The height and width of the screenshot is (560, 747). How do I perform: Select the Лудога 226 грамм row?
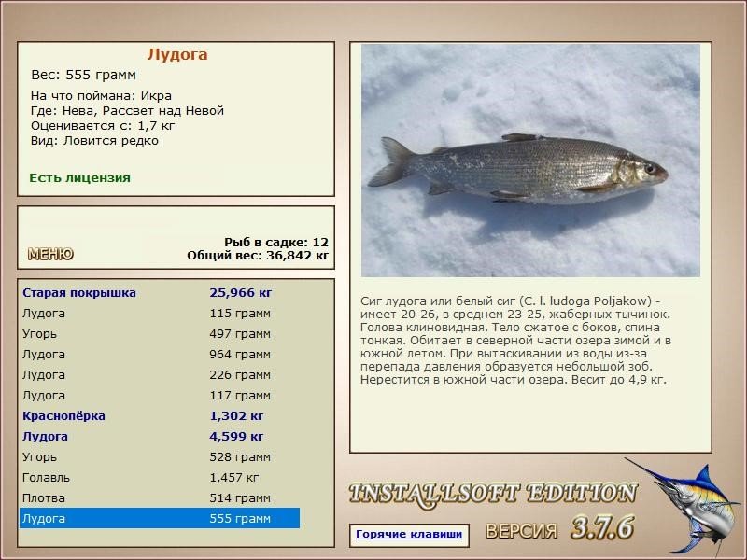click(x=160, y=375)
